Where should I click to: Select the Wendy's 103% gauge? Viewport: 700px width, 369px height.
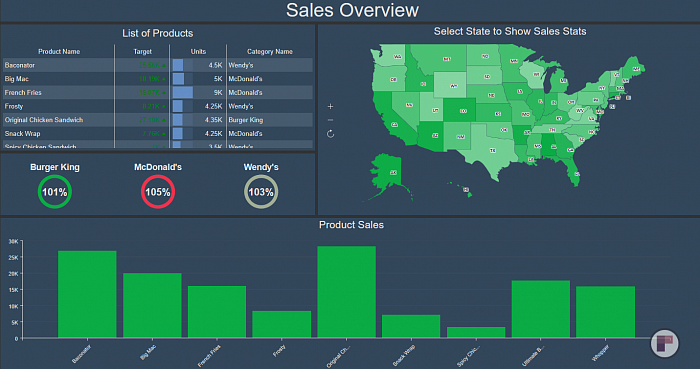tap(261, 192)
